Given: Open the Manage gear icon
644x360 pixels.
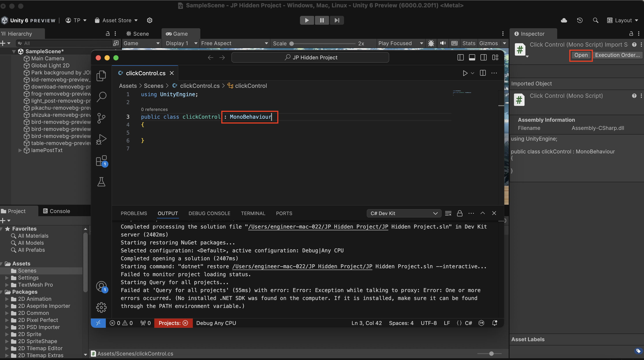Looking at the screenshot, I should (x=101, y=307).
